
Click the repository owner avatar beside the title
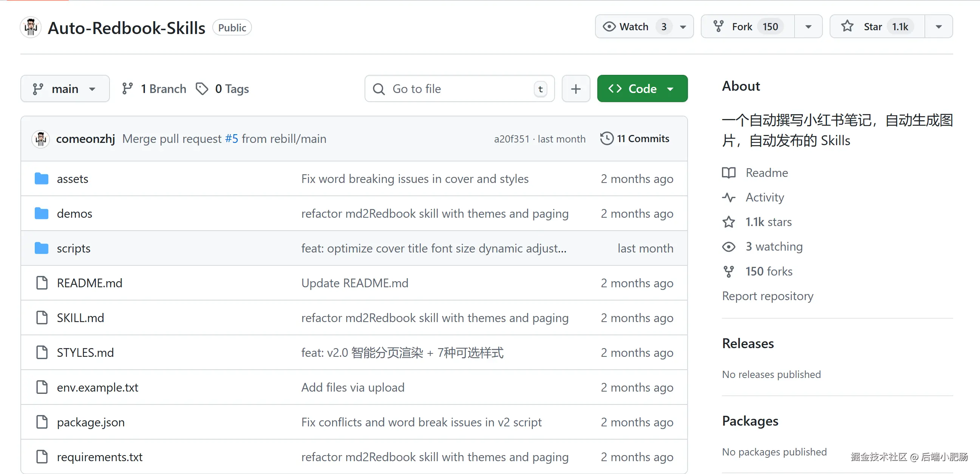click(31, 28)
